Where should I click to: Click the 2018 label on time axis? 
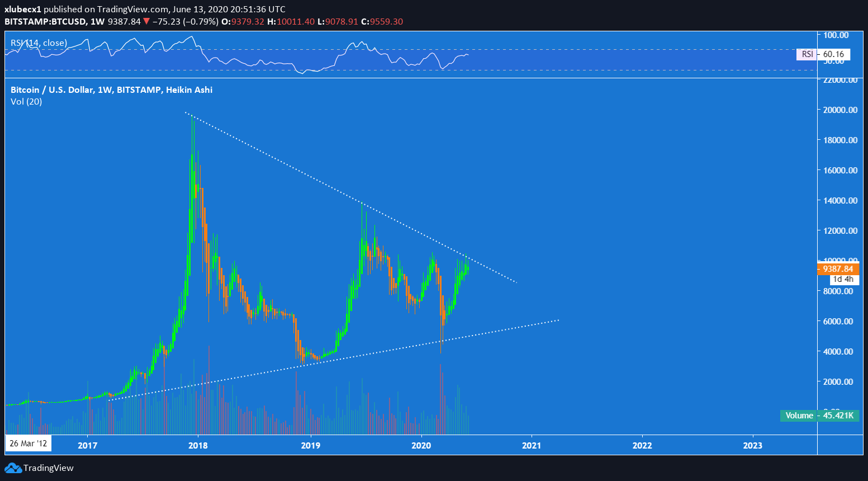coord(198,445)
